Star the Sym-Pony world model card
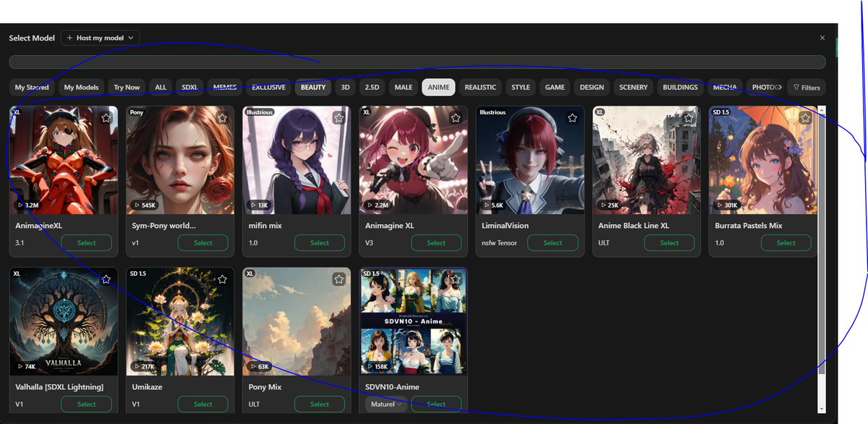Image resolution: width=868 pixels, height=424 pixels. [222, 118]
